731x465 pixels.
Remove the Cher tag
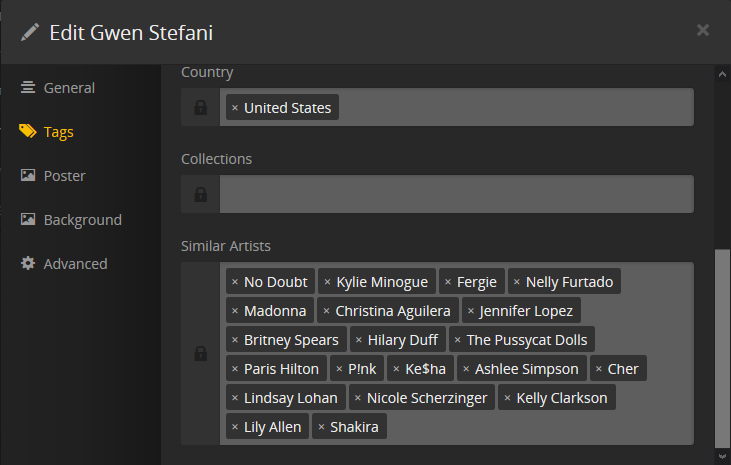599,369
